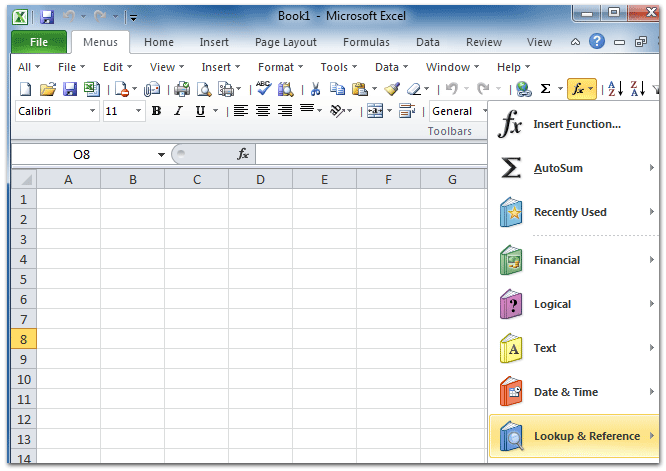Click the Wrap Text icon

click(x=407, y=111)
